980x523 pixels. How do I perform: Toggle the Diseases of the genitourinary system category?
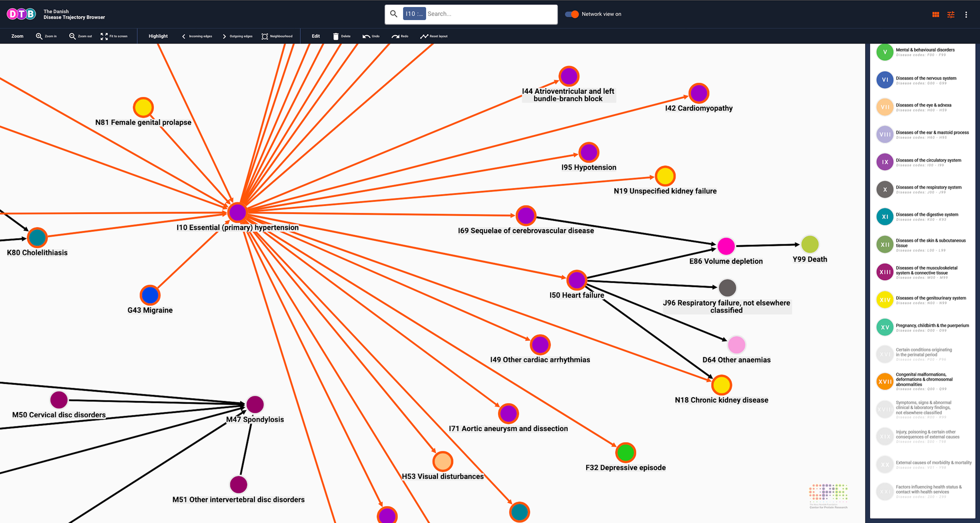click(885, 300)
